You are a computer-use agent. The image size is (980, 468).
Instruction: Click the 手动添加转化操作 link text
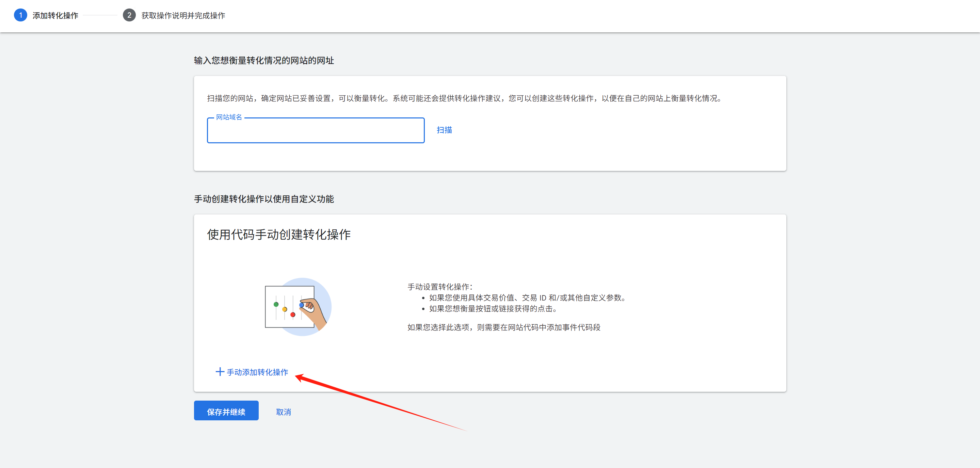coord(257,372)
